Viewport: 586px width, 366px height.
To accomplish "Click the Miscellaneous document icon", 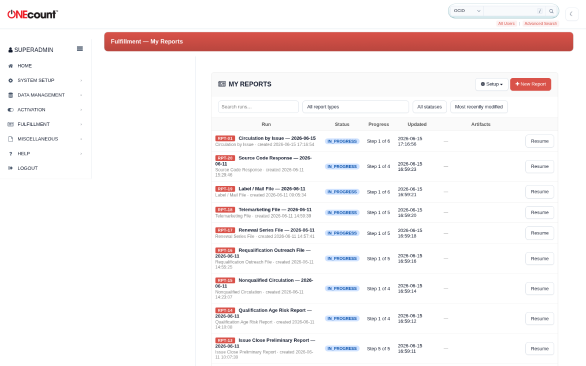I will click(10, 139).
